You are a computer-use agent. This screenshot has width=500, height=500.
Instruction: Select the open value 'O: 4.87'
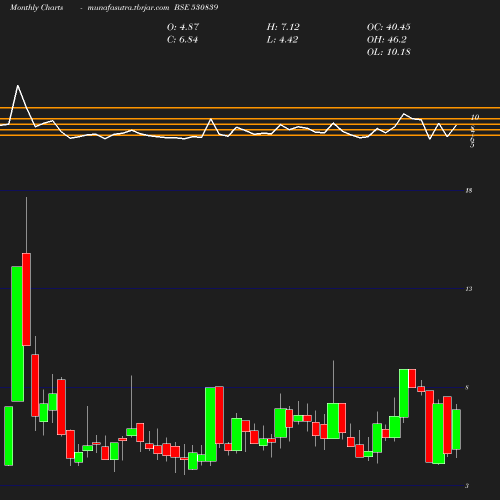(x=183, y=27)
